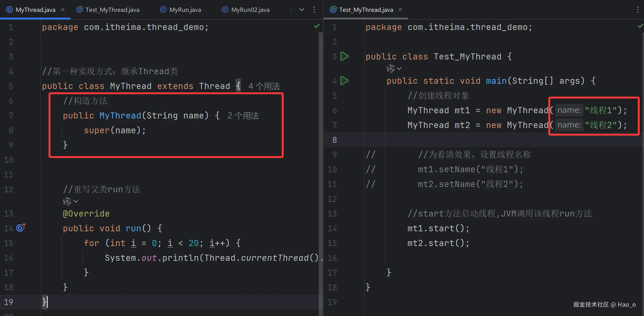Expand chevron next to AI icon above main
The width and height of the screenshot is (644, 316).
pos(400,69)
